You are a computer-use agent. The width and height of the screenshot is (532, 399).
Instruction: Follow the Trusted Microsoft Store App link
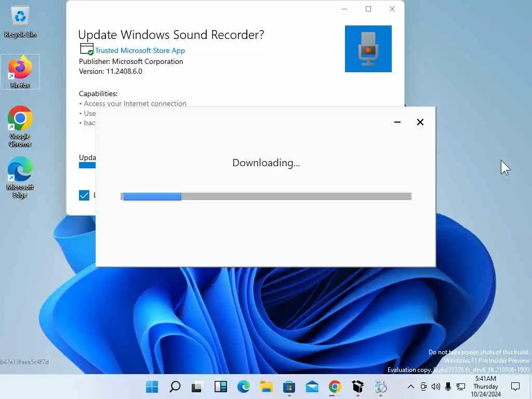[140, 50]
